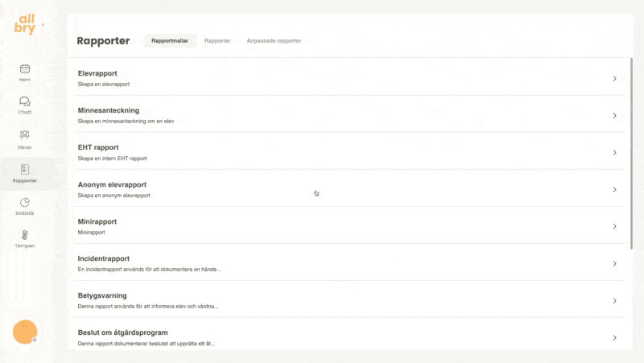This screenshot has width=644, height=363.
Task: Open the Tempen thermometer icon
Action: click(x=25, y=236)
